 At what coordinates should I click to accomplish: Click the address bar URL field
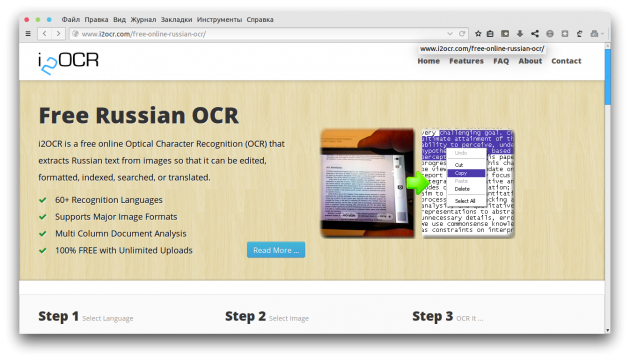tap(257, 34)
